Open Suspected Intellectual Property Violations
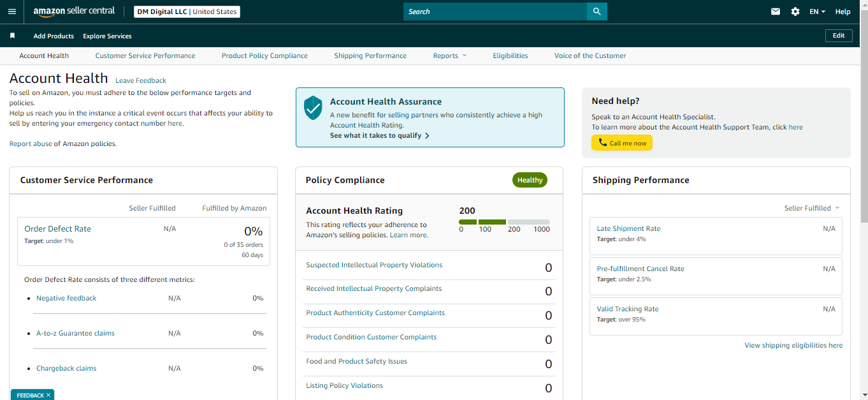Screen dimensions: 868x400 click(x=374, y=265)
